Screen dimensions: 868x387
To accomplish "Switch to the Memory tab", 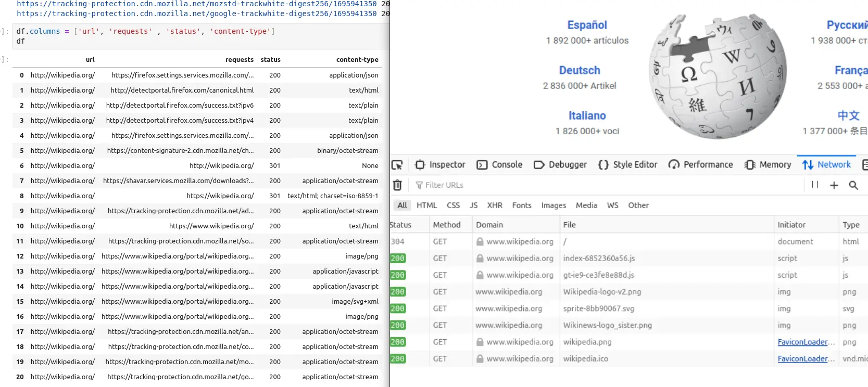I will point(768,165).
